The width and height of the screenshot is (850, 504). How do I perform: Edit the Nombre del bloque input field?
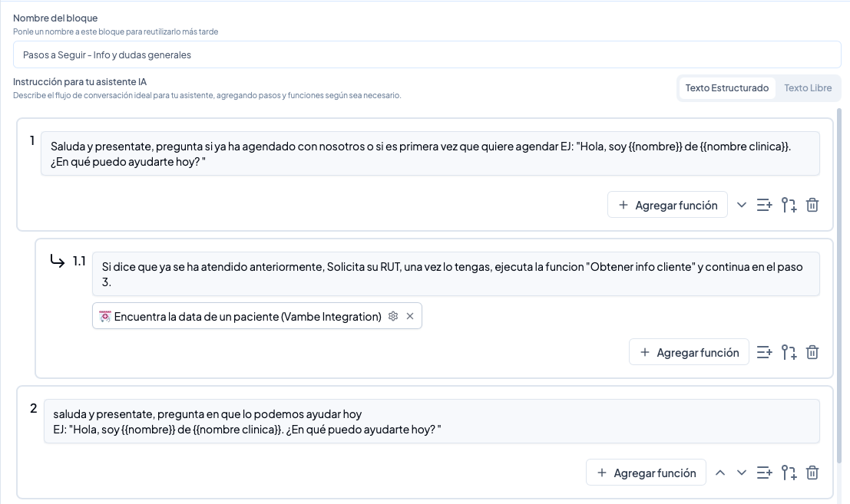(427, 54)
